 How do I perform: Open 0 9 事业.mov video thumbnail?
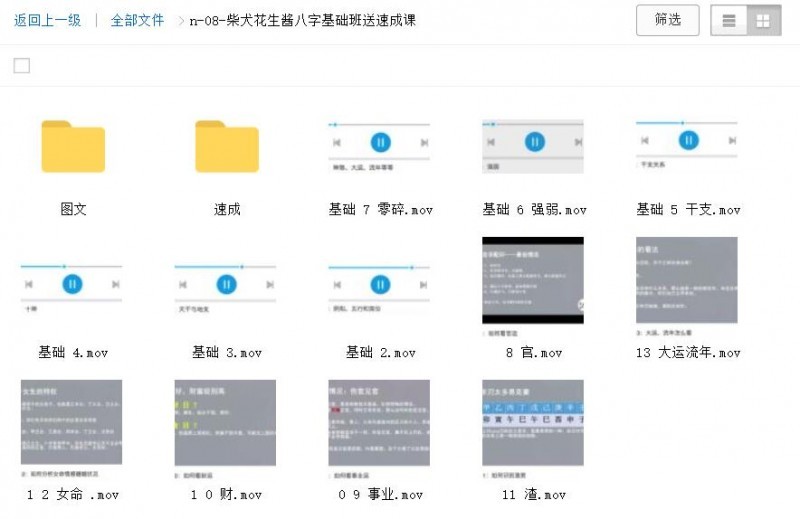coord(379,423)
